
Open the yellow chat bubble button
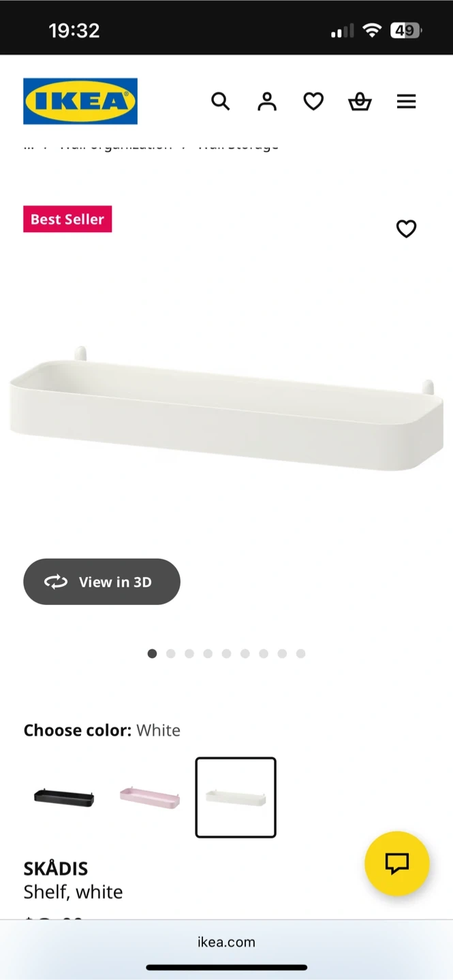tap(397, 864)
